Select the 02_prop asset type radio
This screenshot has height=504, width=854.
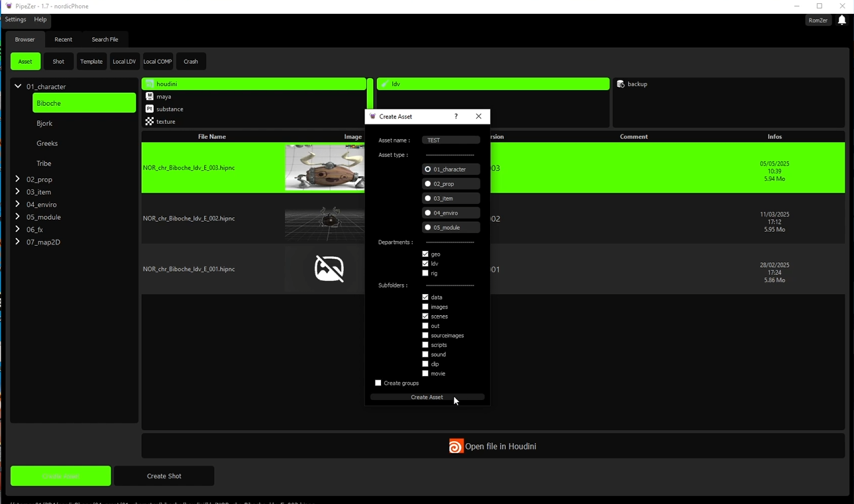428,184
